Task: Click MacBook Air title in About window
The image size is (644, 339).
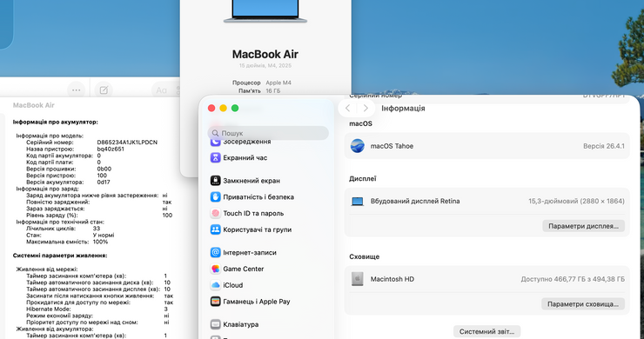Action: pos(265,54)
